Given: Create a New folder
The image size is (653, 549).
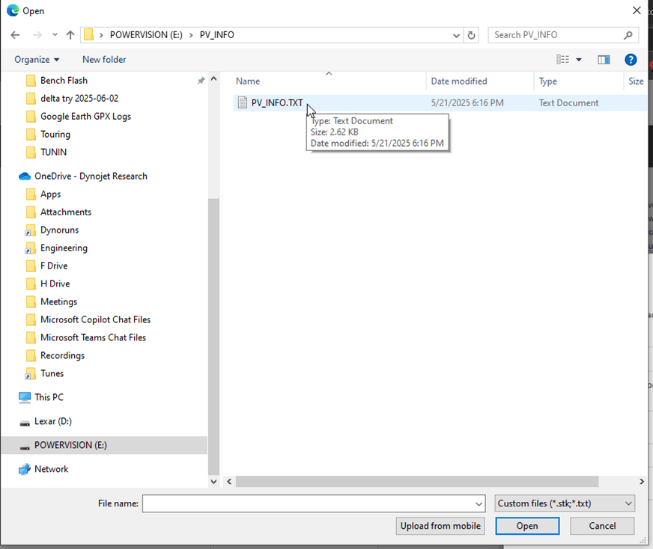Looking at the screenshot, I should pos(104,60).
